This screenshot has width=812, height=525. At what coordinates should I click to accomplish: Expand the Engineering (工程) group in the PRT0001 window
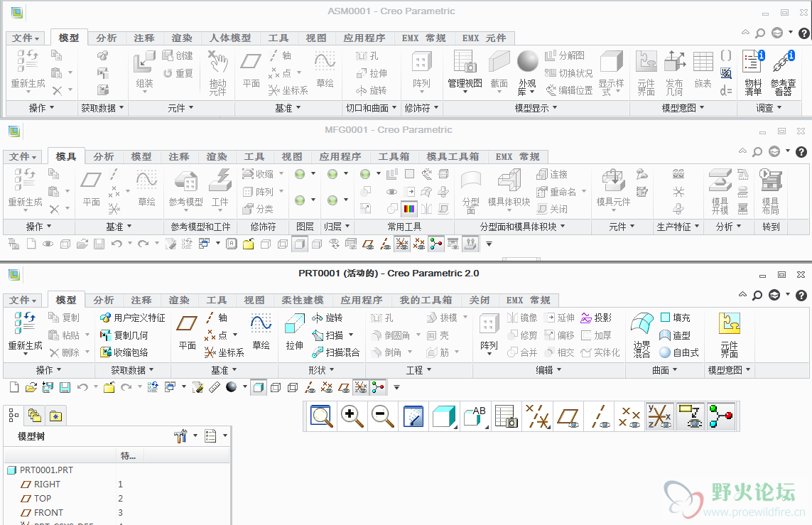pyautogui.click(x=419, y=370)
